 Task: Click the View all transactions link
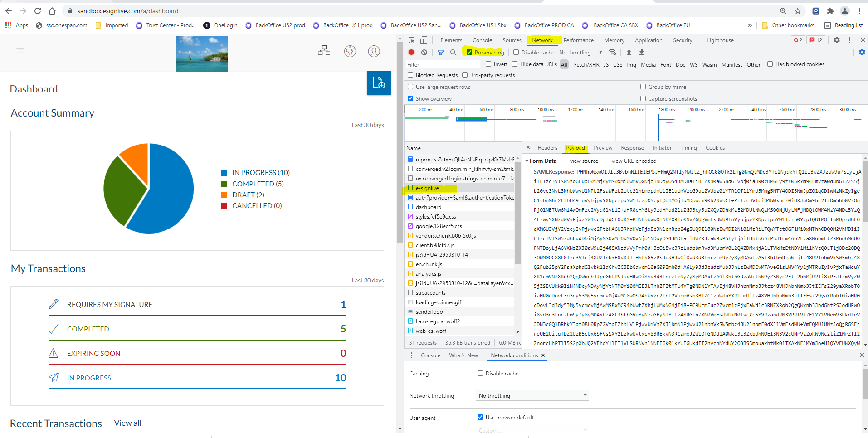pos(127,423)
